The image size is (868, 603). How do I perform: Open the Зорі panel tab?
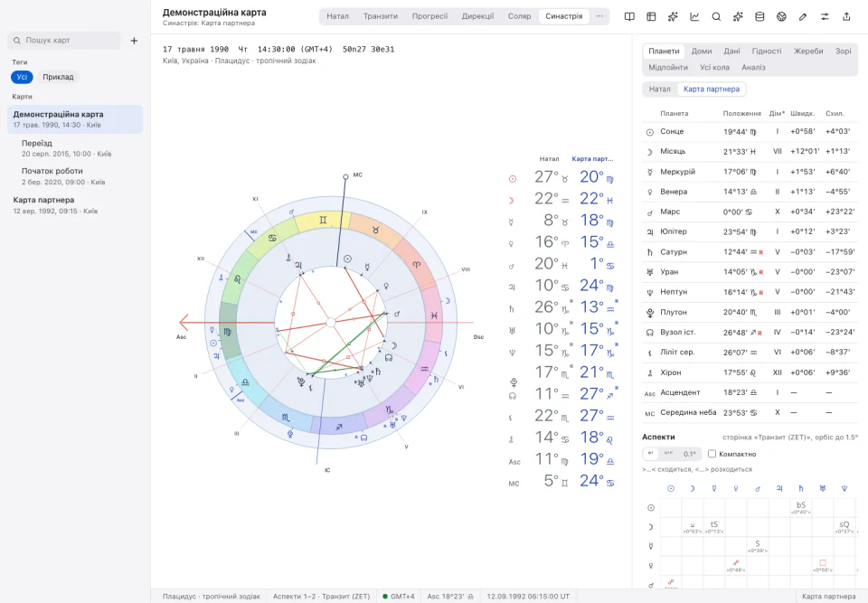[843, 51]
